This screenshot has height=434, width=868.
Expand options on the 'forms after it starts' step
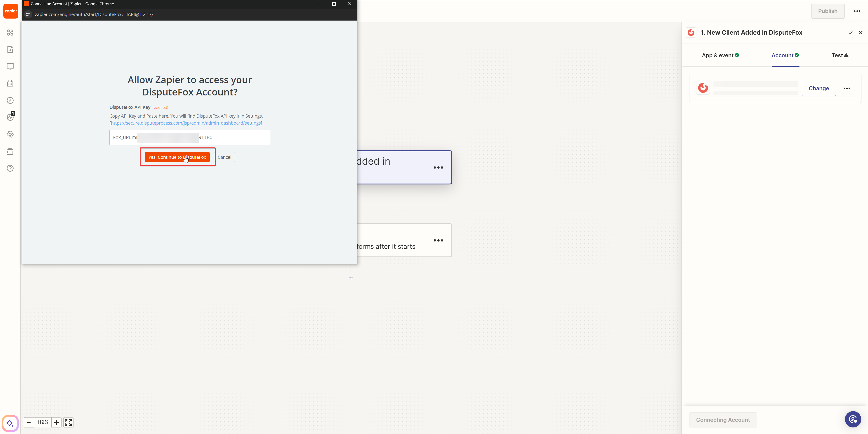pyautogui.click(x=438, y=240)
